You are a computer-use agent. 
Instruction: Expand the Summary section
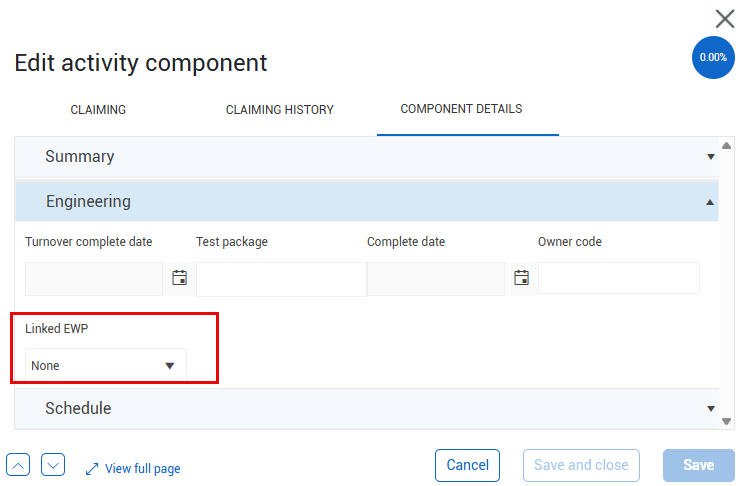point(367,157)
